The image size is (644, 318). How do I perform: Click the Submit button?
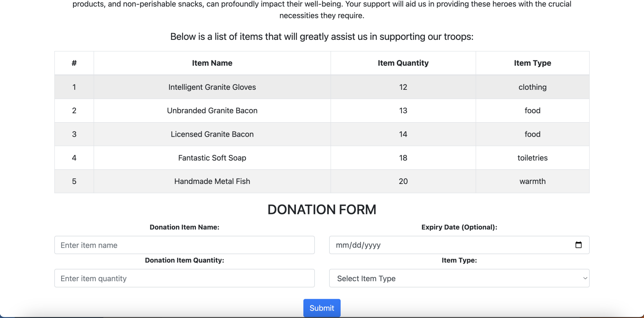[322, 308]
